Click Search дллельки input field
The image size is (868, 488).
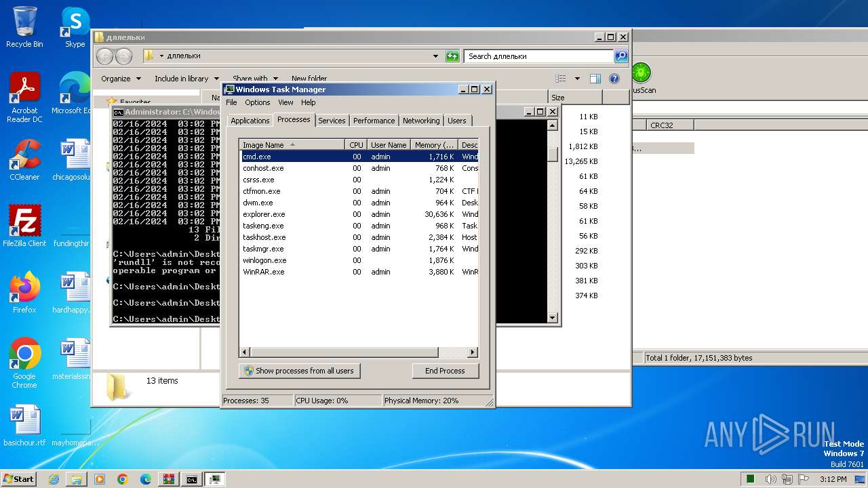tap(539, 56)
